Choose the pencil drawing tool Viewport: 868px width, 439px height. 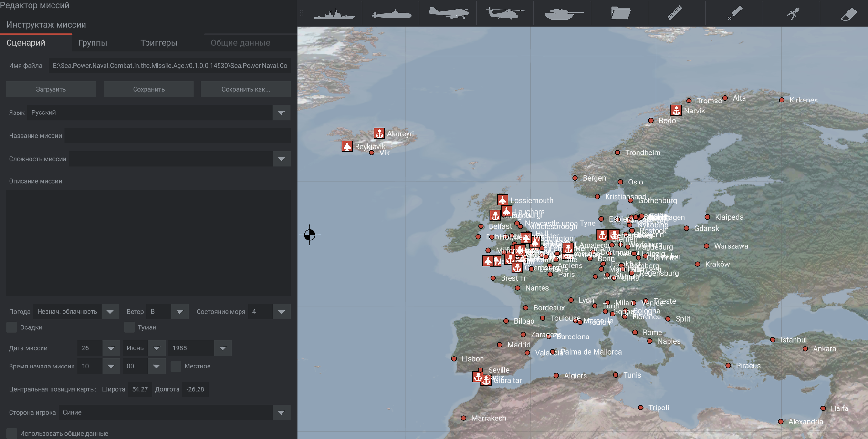click(x=735, y=13)
